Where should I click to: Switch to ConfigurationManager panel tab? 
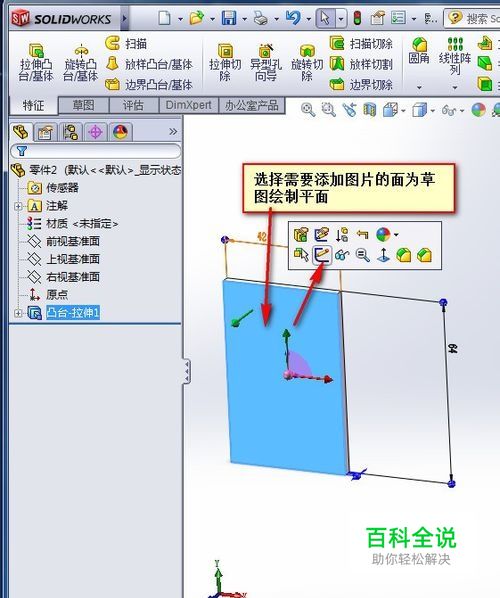tap(70, 132)
